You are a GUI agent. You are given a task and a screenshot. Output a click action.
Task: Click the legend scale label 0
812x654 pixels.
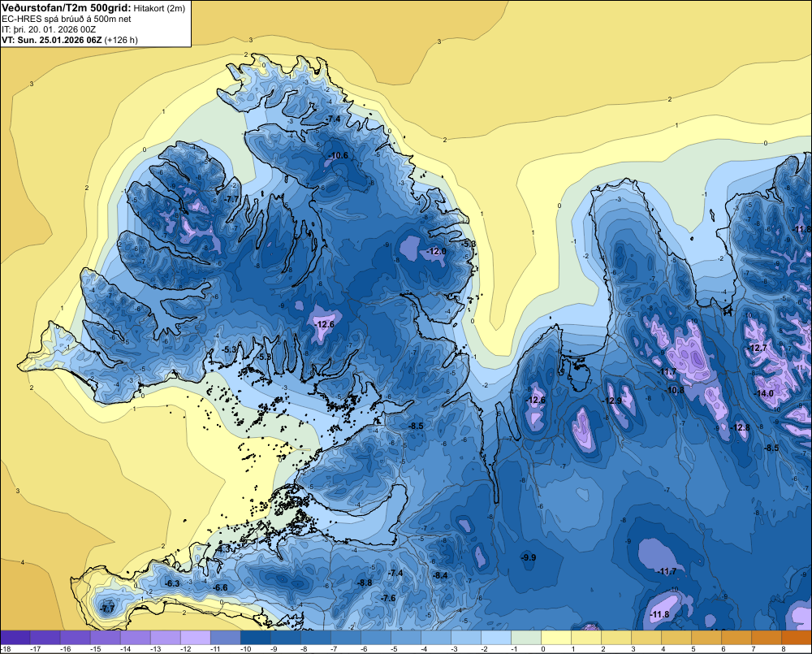pos(543,649)
